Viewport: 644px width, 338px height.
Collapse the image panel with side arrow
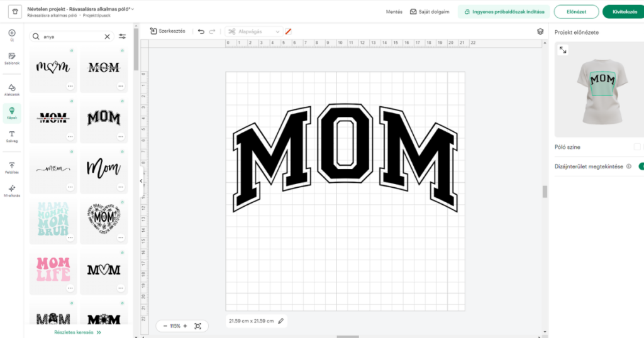(141, 181)
